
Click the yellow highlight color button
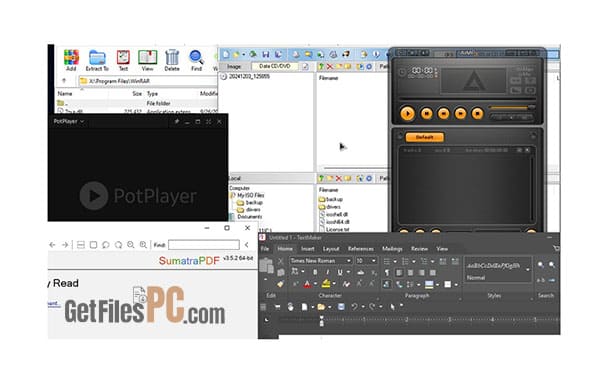[326, 284]
